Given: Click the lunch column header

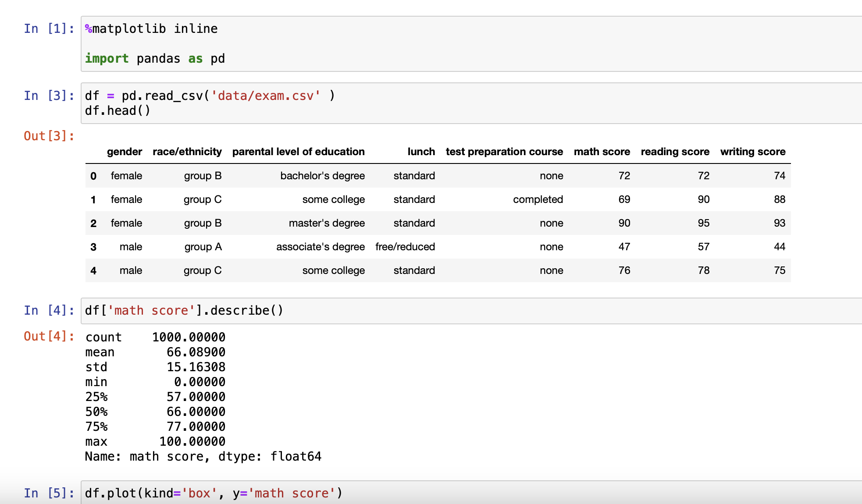Looking at the screenshot, I should pos(421,152).
